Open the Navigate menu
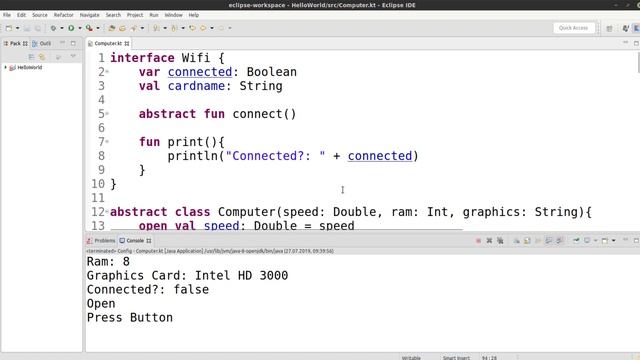The width and height of the screenshot is (640, 360). 89,15
